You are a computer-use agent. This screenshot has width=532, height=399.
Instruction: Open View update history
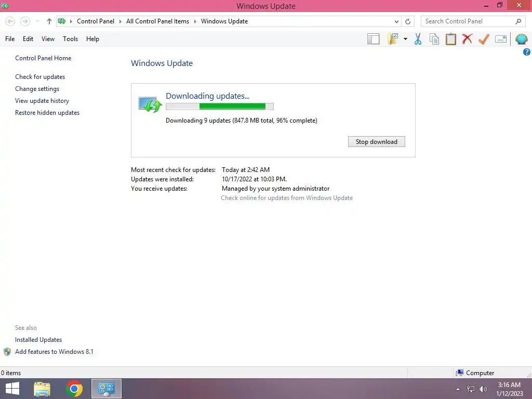pos(42,101)
